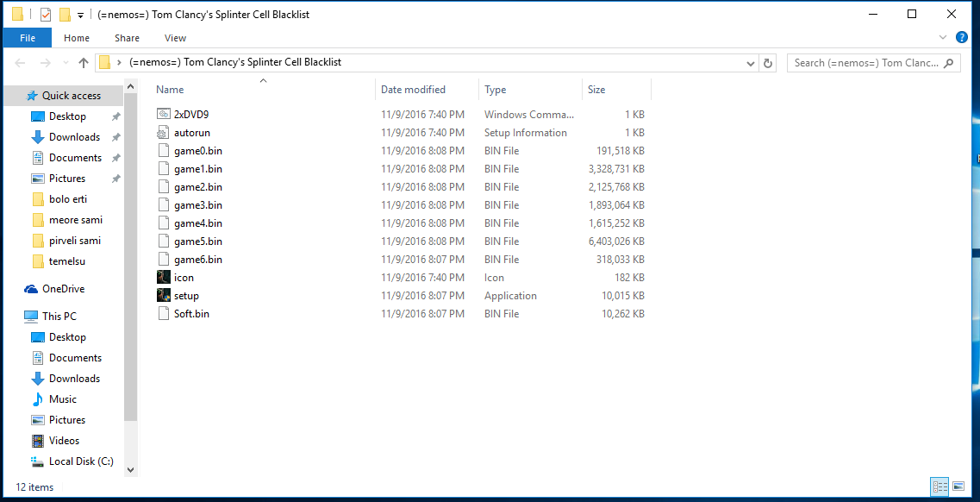Go up one folder level arrow
This screenshot has height=502, width=980.
[83, 62]
